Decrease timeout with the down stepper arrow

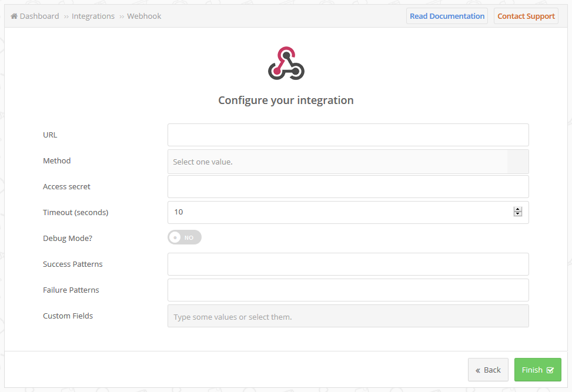(518, 214)
